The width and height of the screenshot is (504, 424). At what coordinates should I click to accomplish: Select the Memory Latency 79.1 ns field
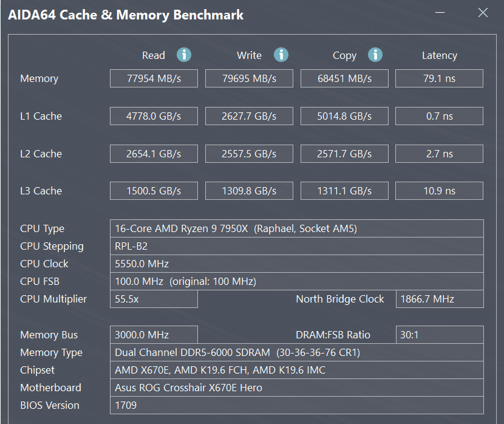(x=439, y=78)
